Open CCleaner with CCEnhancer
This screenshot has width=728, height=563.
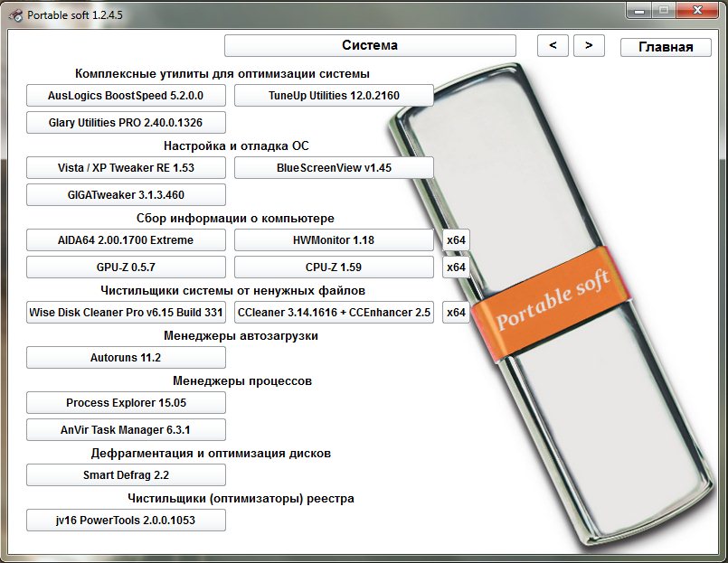point(334,313)
